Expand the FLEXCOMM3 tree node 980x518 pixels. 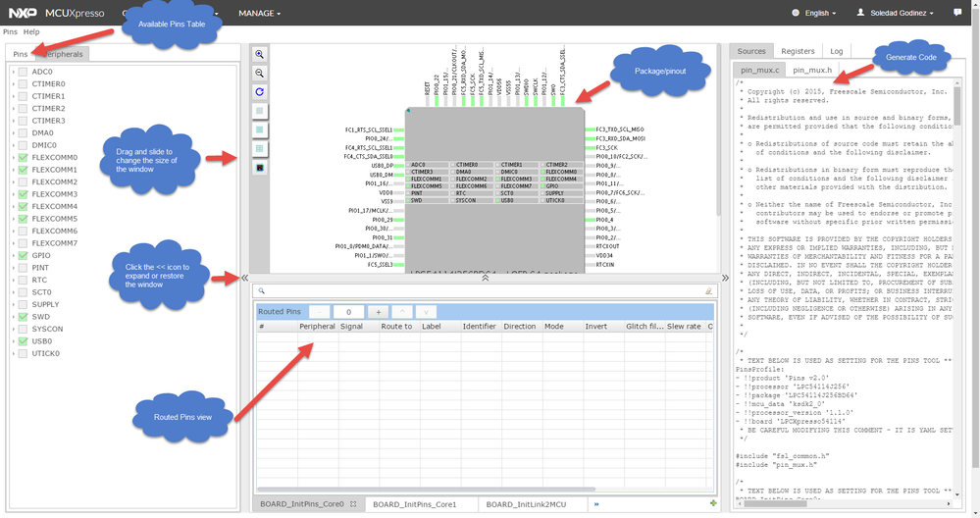(x=13, y=194)
